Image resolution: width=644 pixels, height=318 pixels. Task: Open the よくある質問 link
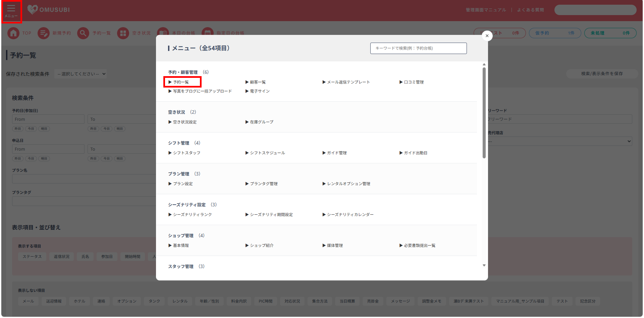530,10
